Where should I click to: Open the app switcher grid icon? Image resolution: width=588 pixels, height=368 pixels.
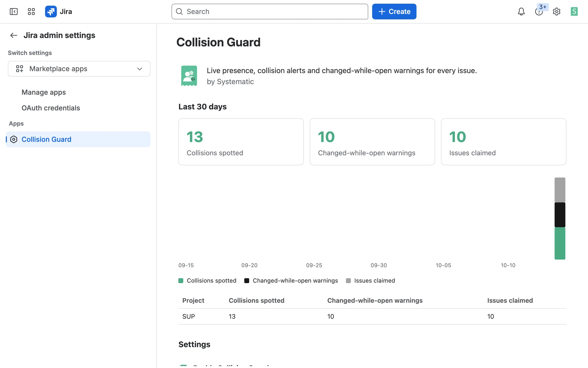(x=31, y=12)
